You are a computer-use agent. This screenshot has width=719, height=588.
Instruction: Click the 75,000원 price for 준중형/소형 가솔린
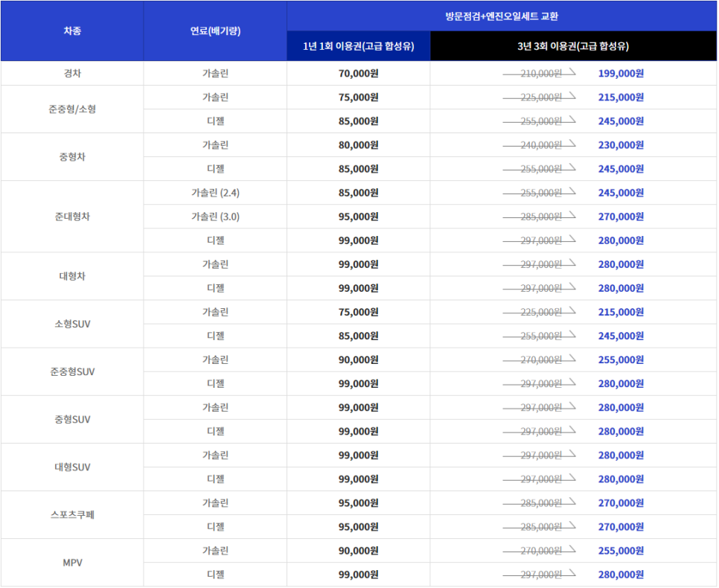point(359,98)
